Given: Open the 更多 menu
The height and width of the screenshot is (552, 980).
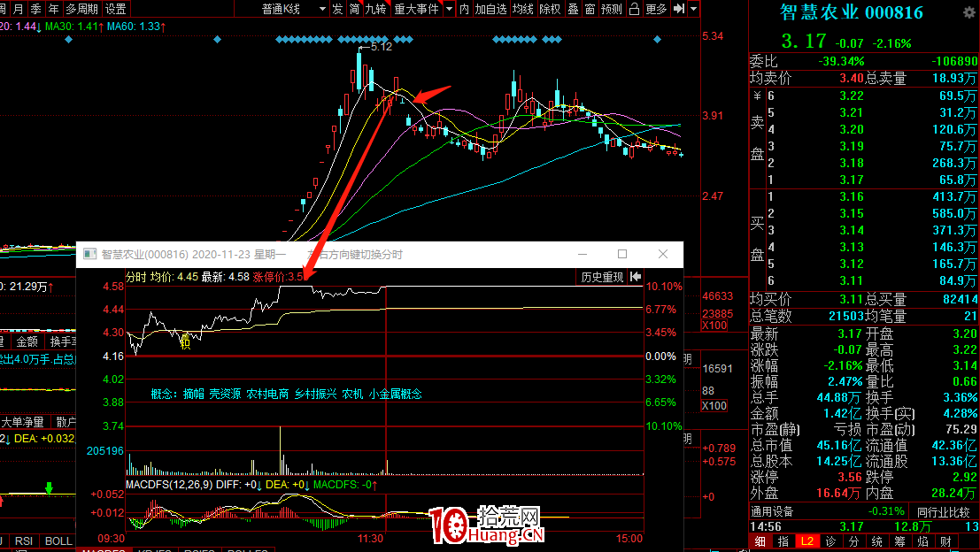Looking at the screenshot, I should click(656, 9).
